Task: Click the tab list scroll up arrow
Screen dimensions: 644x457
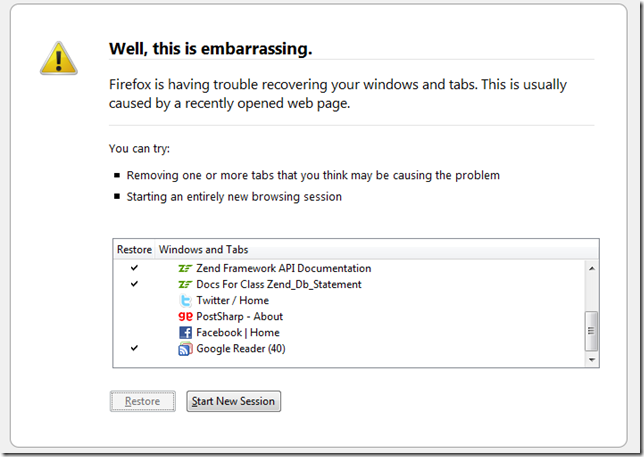Action: coord(591,268)
